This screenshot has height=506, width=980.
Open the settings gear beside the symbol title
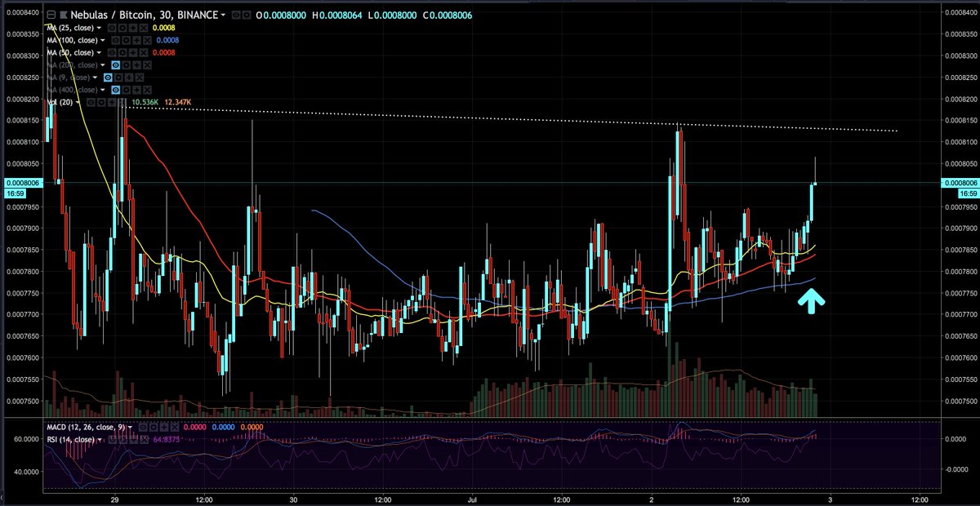[247, 15]
